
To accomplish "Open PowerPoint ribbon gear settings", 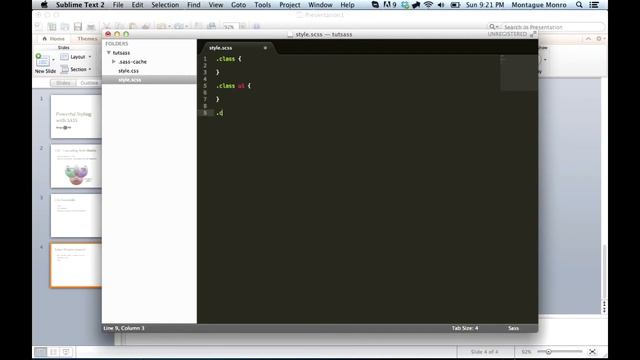I will pyautogui.click(x=599, y=38).
